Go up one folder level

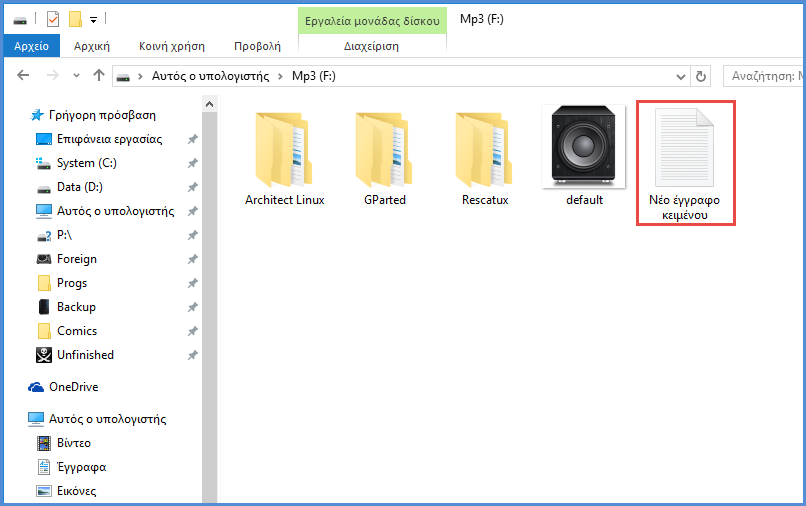click(x=99, y=76)
